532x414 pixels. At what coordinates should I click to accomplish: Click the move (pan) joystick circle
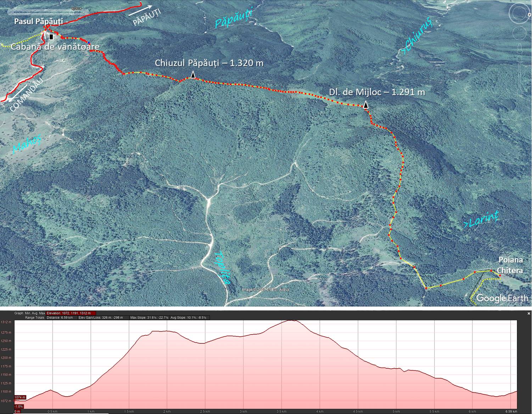(519, 33)
